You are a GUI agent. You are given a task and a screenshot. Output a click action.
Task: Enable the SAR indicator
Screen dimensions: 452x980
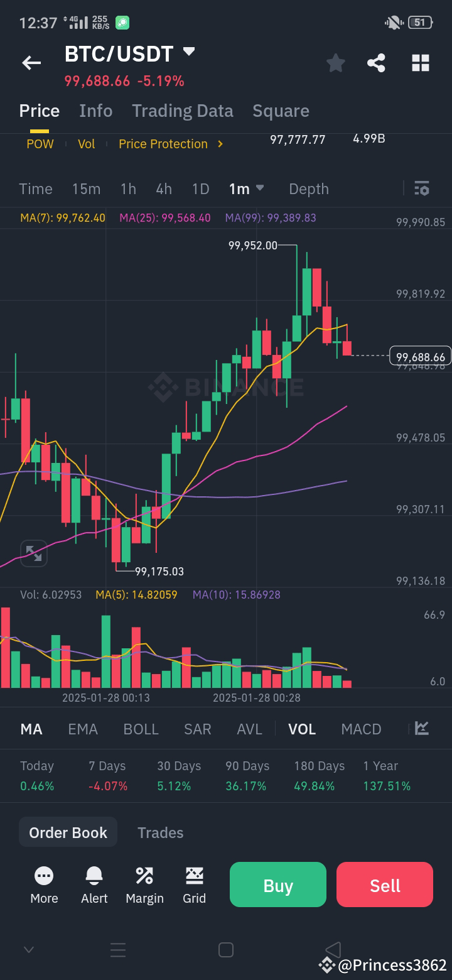(197, 729)
